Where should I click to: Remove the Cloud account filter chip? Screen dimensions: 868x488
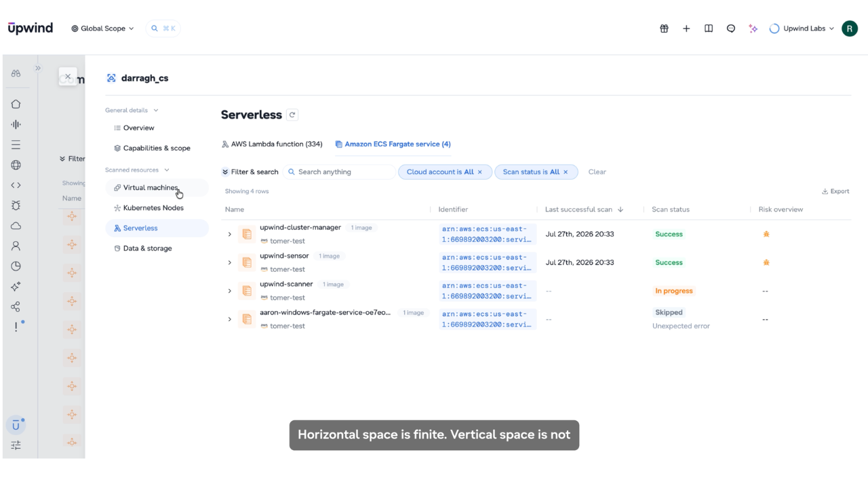pyautogui.click(x=480, y=172)
